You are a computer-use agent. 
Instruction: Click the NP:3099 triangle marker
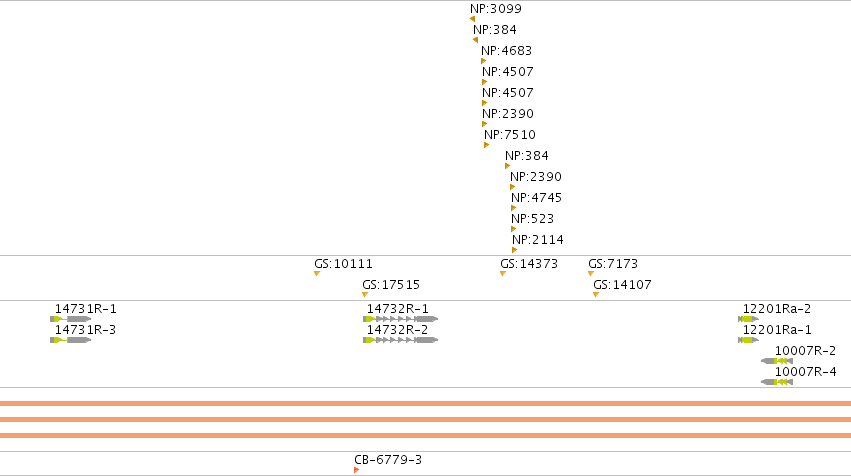pos(473,19)
